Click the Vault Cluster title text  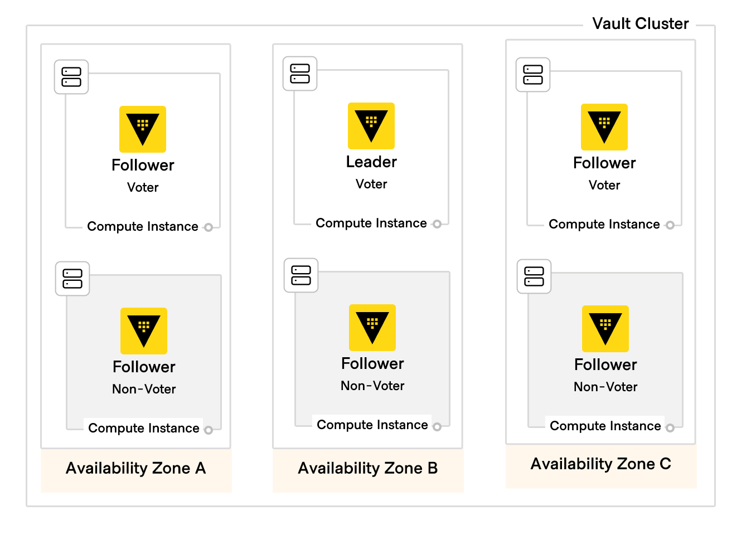[x=641, y=23]
